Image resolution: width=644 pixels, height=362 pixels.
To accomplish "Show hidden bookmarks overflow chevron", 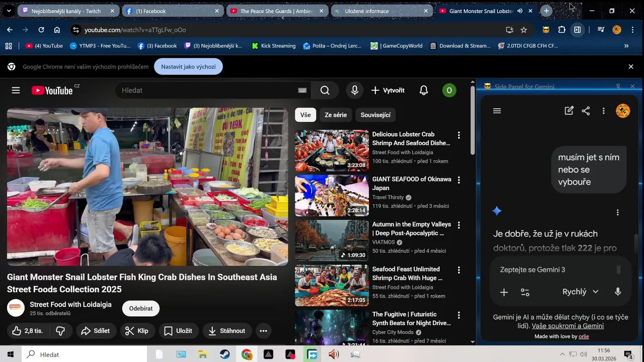I will 626,46.
